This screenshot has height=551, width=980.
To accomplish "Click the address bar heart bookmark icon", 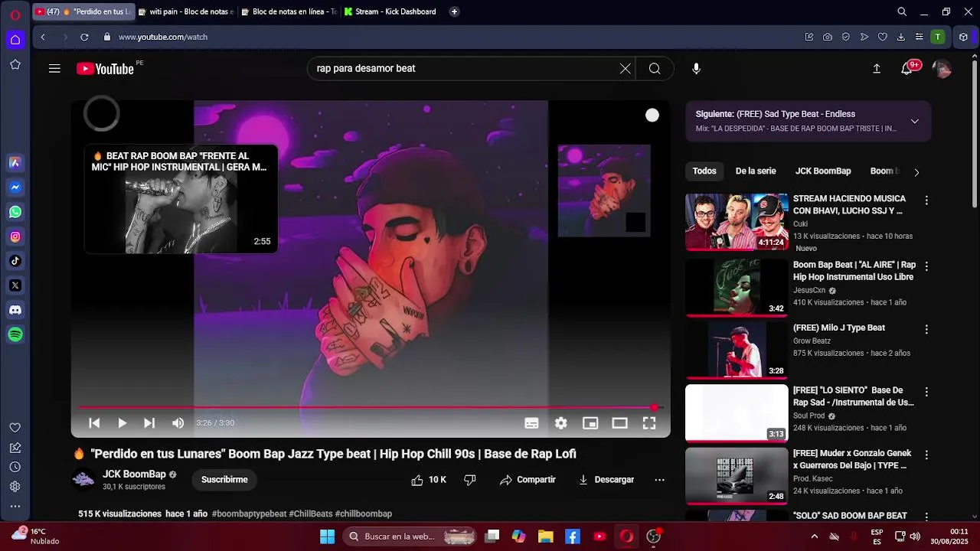I will click(x=882, y=37).
